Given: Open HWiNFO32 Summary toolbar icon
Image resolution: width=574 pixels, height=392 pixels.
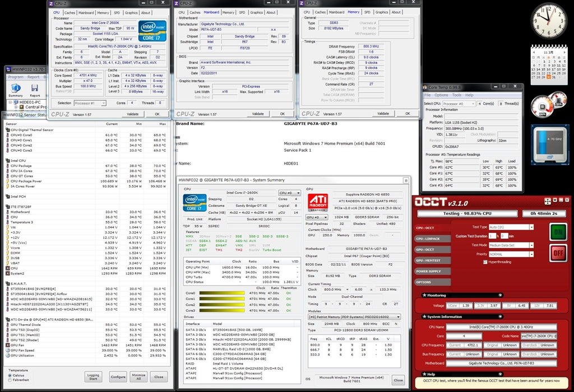Looking at the screenshot, I should [16, 88].
